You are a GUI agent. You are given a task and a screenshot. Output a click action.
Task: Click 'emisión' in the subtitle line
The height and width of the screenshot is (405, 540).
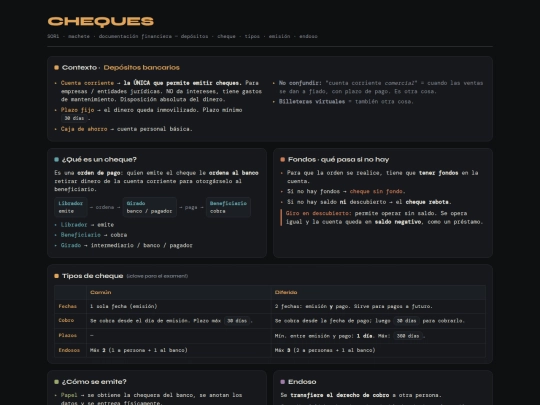coord(279,36)
